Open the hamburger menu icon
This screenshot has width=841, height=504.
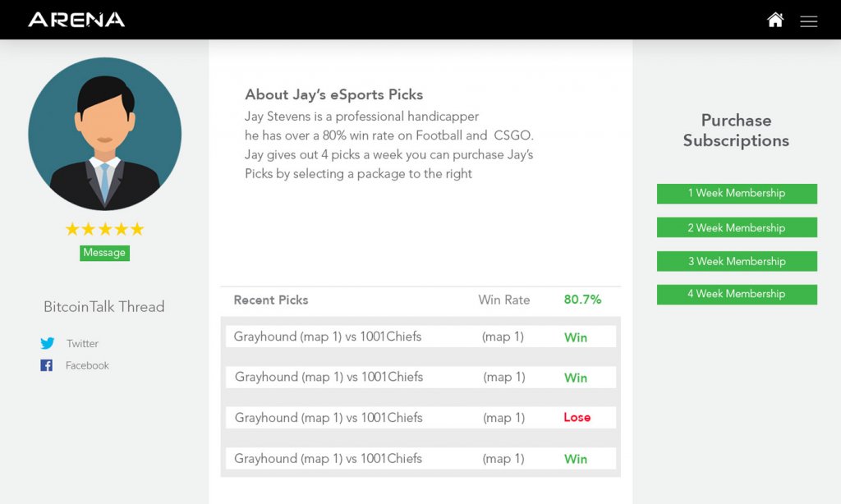(x=809, y=21)
